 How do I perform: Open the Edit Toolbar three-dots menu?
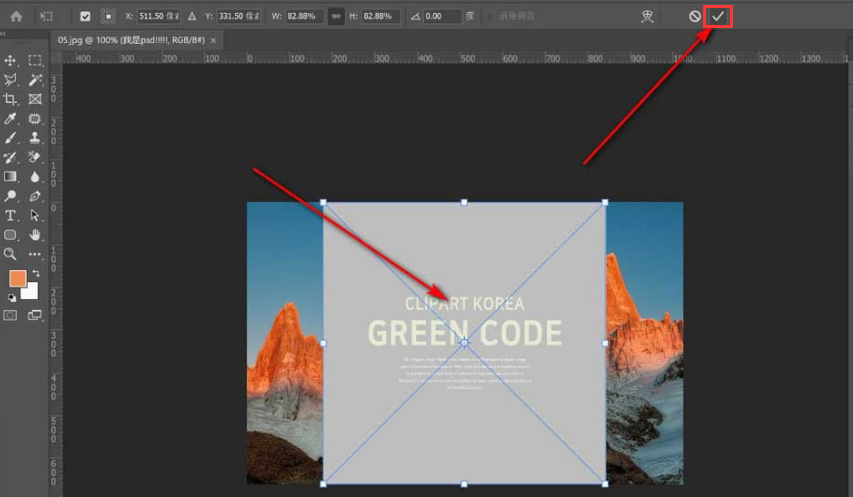35,254
